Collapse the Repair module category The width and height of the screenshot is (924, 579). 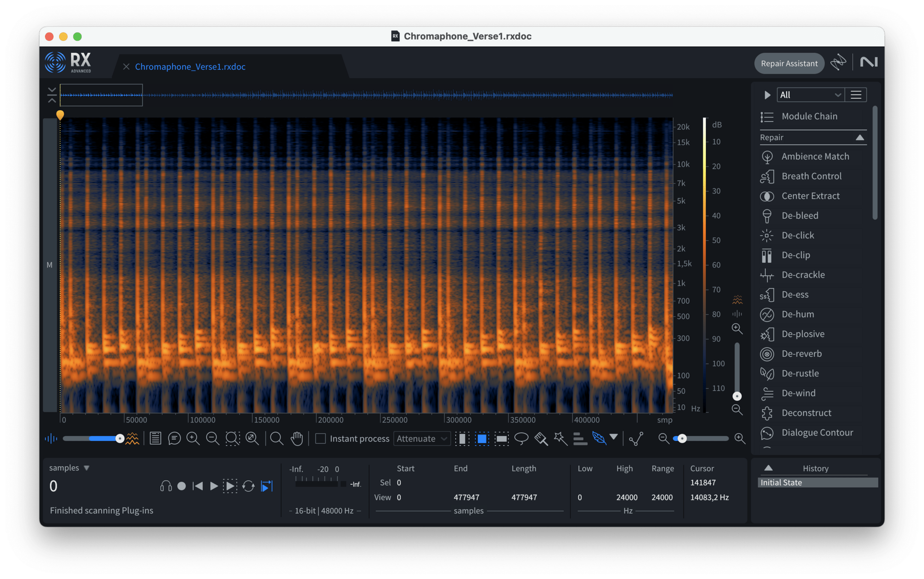pyautogui.click(x=860, y=137)
